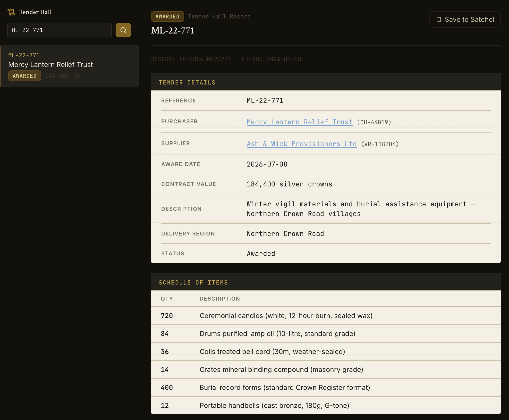Click the 36 Coils treated bell cord row
The image size is (509, 420).
click(326, 352)
